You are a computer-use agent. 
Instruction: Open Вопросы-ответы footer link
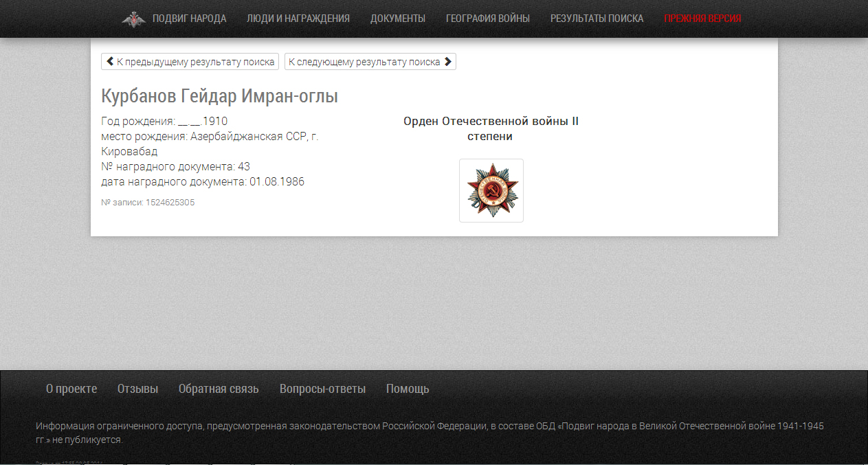tap(322, 389)
